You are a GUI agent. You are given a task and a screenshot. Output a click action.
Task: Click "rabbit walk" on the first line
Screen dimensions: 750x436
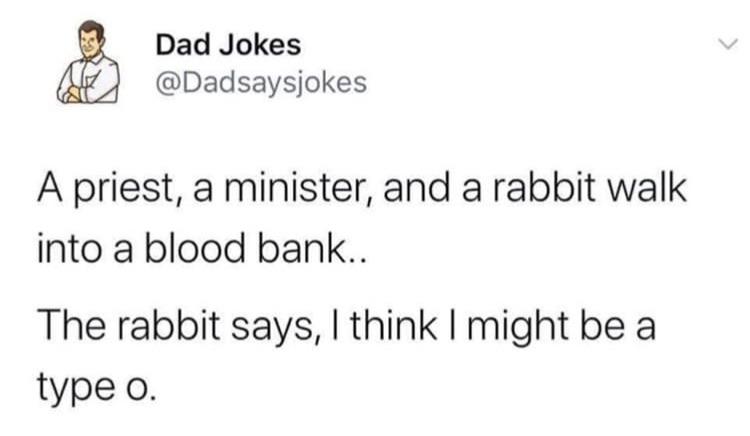click(x=590, y=188)
